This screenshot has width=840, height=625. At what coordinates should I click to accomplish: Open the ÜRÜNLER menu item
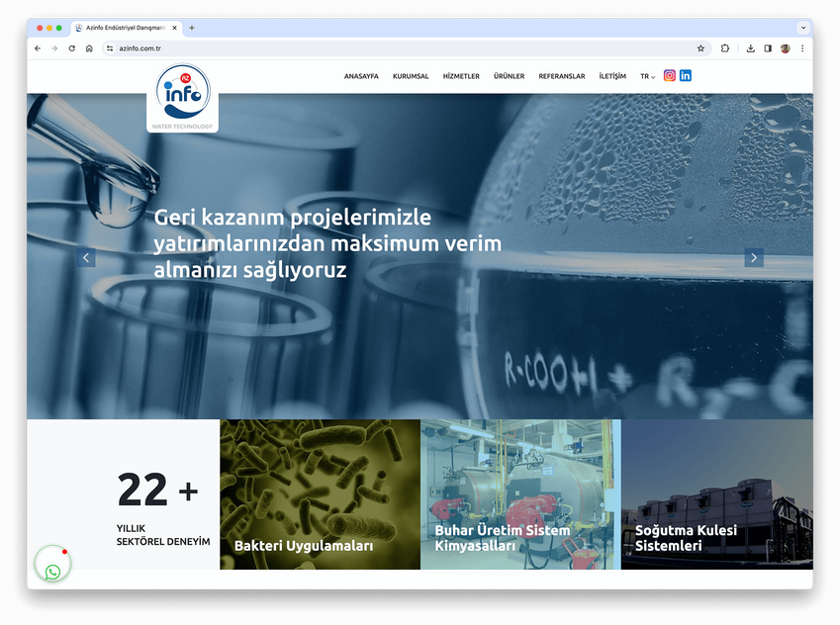click(509, 76)
